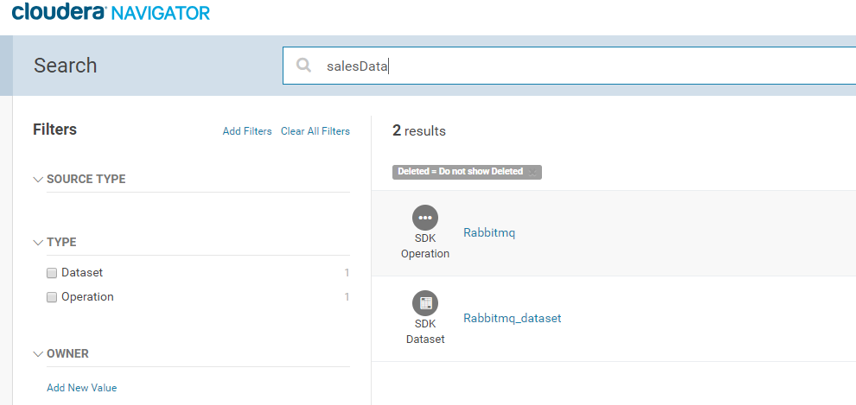This screenshot has height=405, width=856.
Task: Open the Rabbitmq operation result
Action: (489, 232)
